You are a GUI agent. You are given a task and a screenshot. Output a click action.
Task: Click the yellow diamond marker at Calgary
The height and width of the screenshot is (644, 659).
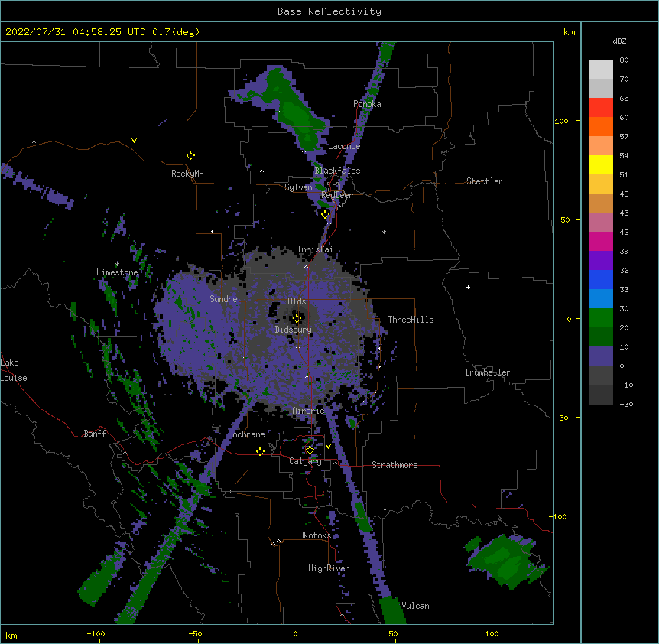pyautogui.click(x=310, y=450)
